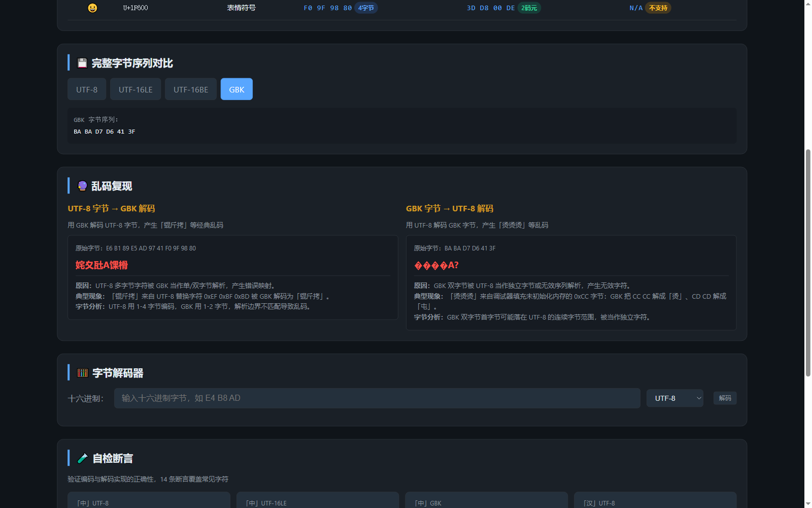
Task: Click the UTF-8 字节 → GBK 解码 heading
Action: point(112,208)
